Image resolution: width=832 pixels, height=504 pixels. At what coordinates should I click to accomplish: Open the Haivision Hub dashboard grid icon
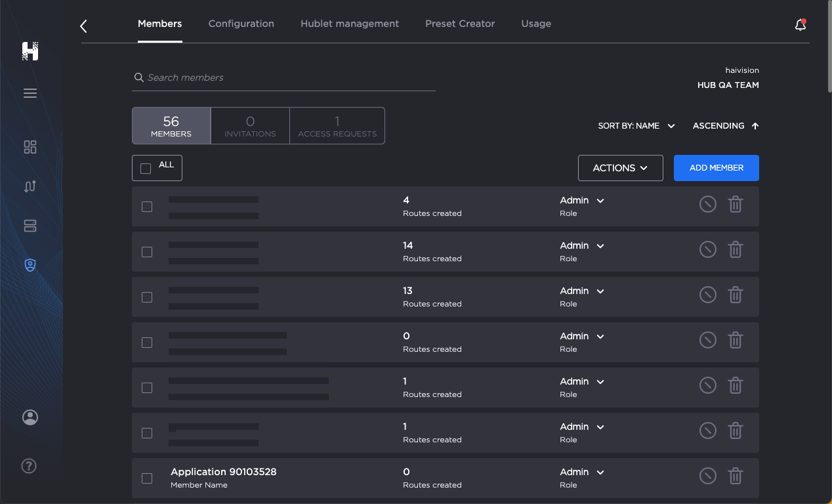30,147
